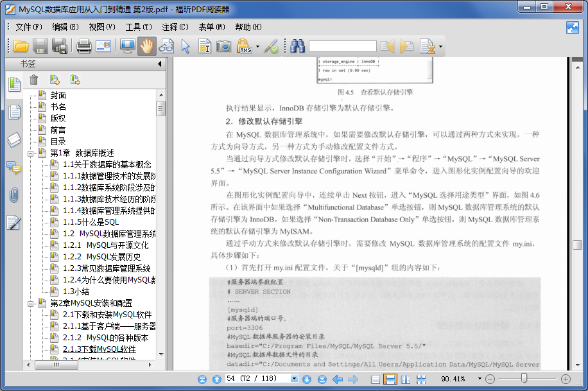Delete bookmark with the trash icon

click(x=34, y=79)
